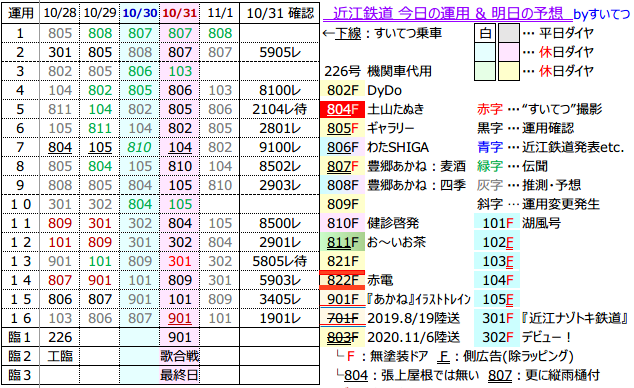Viewport: 634px width, 388px height.
Task: Click the 斜字 legend label
Action: (x=490, y=204)
